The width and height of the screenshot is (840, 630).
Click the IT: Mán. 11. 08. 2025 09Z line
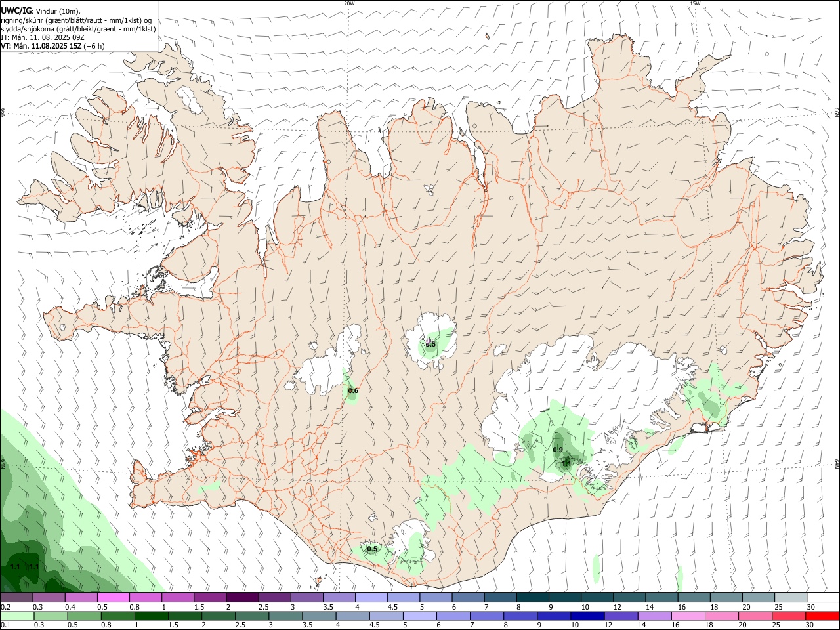(x=43, y=37)
